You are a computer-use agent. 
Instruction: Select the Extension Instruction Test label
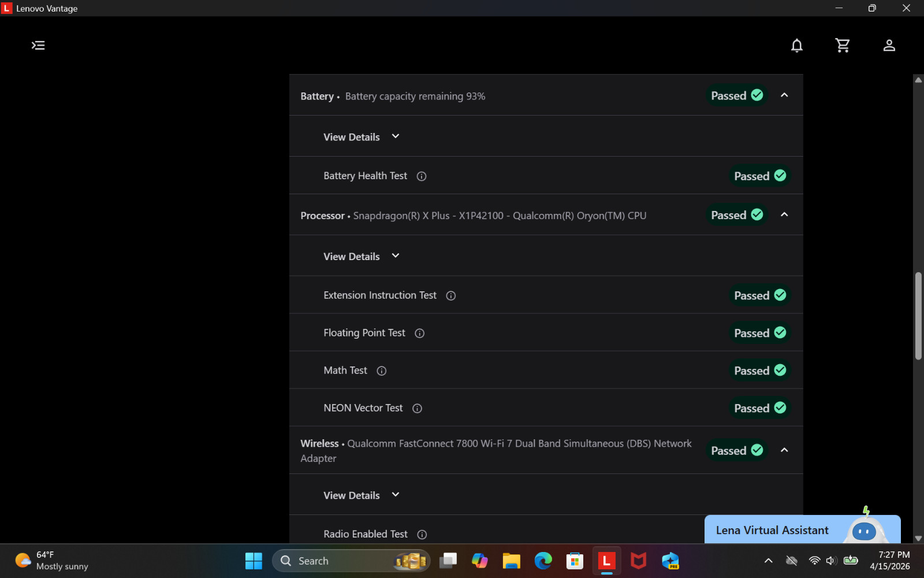[380, 295]
